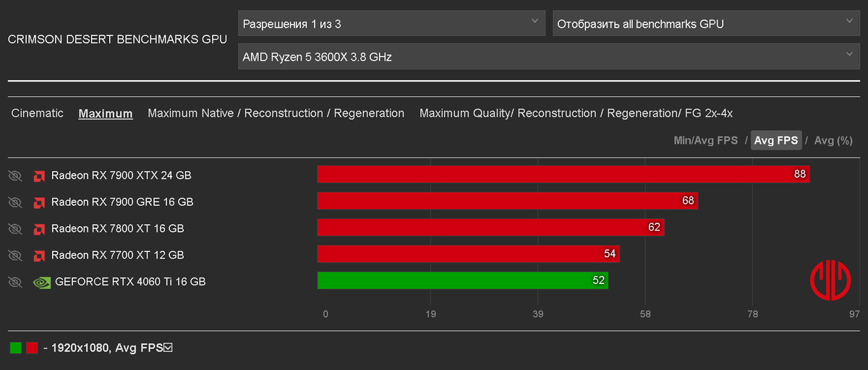
Task: Select the Avg FPS view button
Action: pyautogui.click(x=777, y=141)
